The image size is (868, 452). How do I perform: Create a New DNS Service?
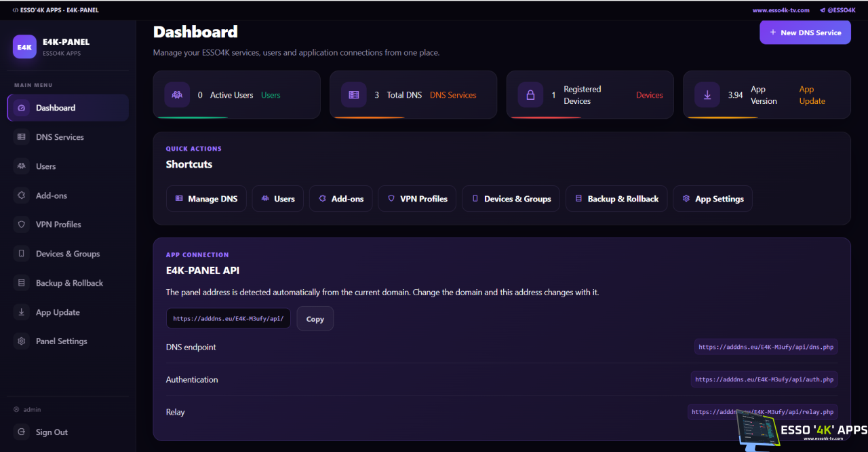pyautogui.click(x=805, y=33)
